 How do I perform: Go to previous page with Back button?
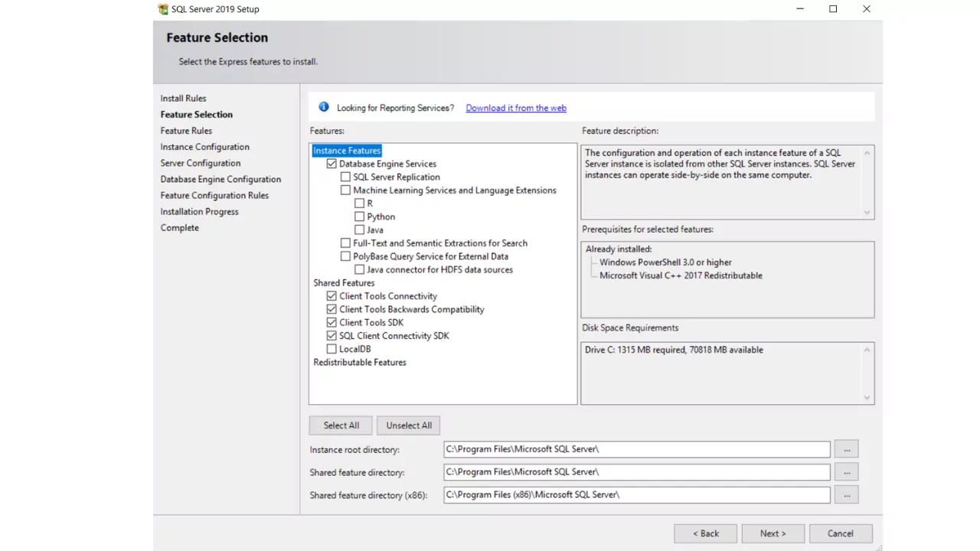pyautogui.click(x=706, y=533)
